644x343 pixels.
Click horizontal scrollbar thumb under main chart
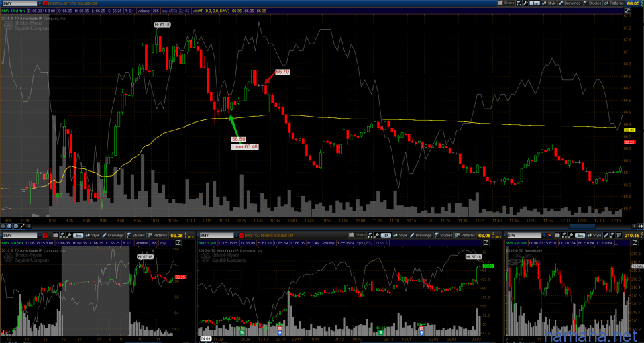582,226
